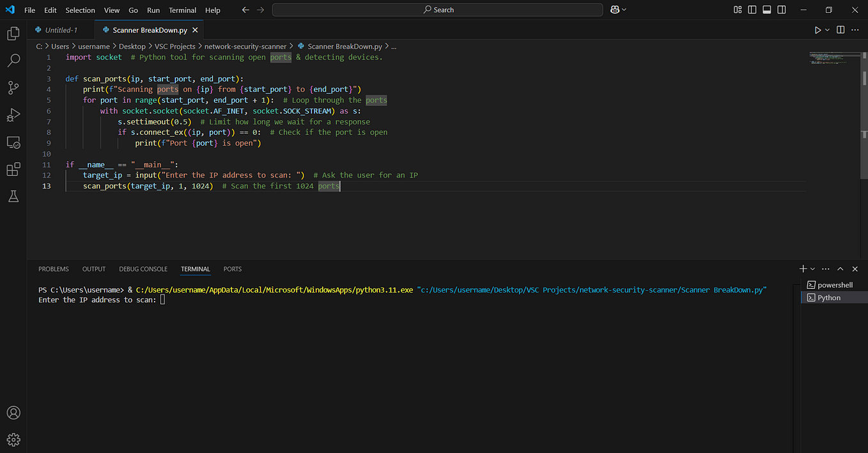
Task: Click the VS Code logo icon
Action: [x=10, y=10]
